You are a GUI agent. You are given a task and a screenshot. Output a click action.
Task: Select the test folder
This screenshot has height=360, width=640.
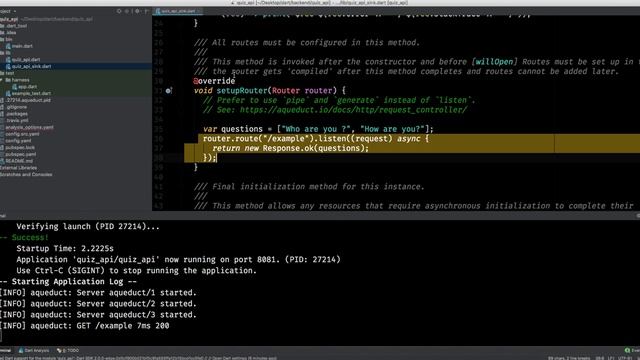[10, 73]
